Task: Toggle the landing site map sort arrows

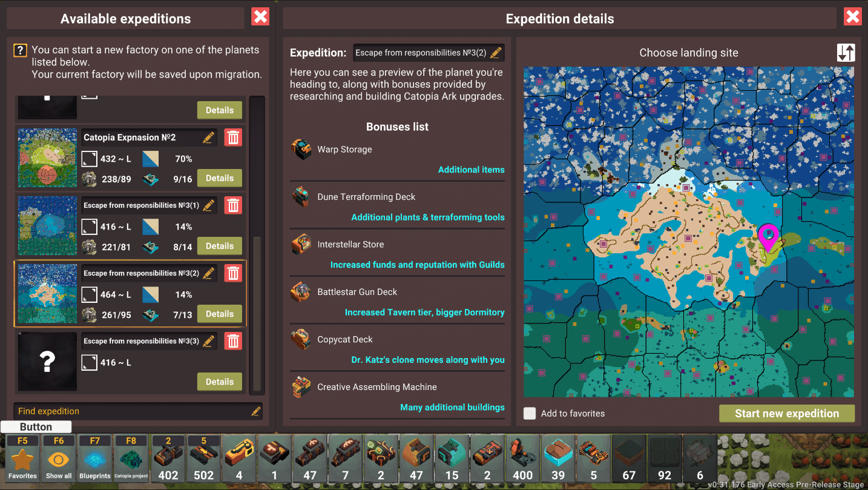Action: (846, 53)
